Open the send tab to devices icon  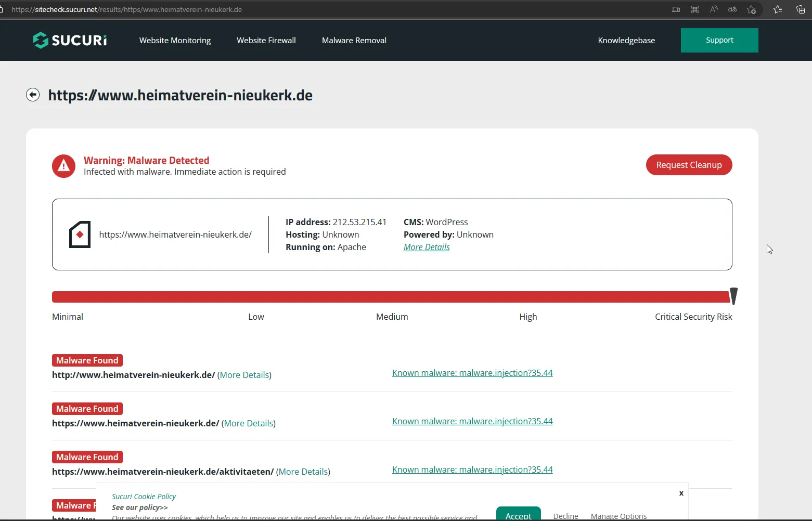point(676,9)
